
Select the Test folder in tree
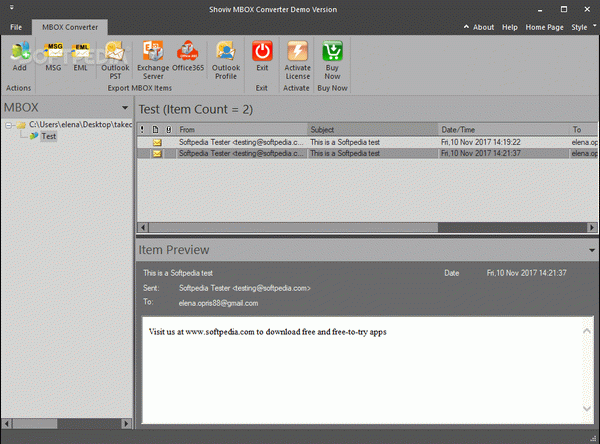(49, 136)
